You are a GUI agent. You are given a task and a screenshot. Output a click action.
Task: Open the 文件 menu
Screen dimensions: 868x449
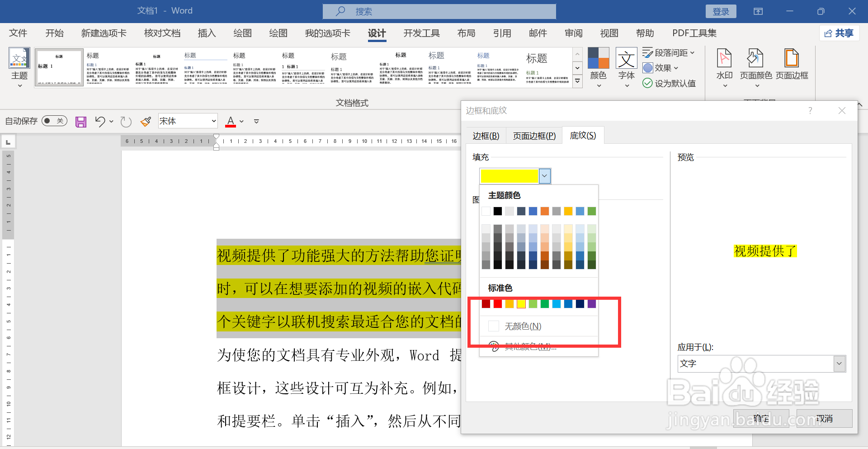18,33
